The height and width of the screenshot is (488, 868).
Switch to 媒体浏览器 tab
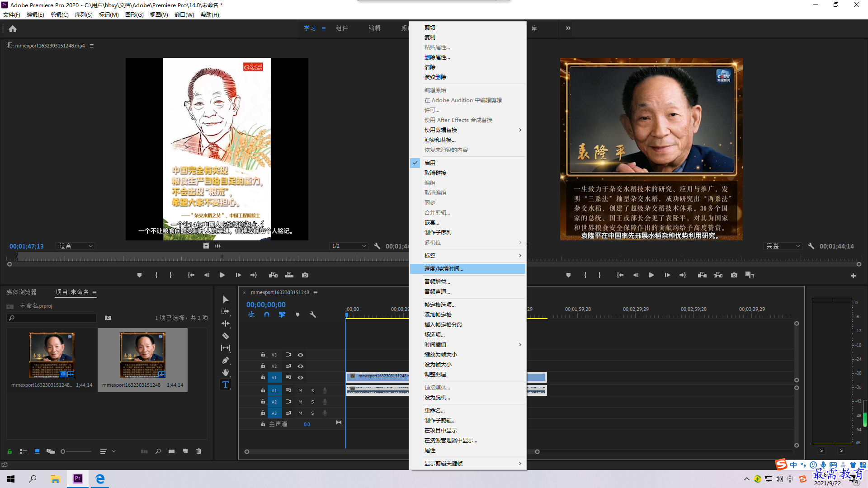21,292
